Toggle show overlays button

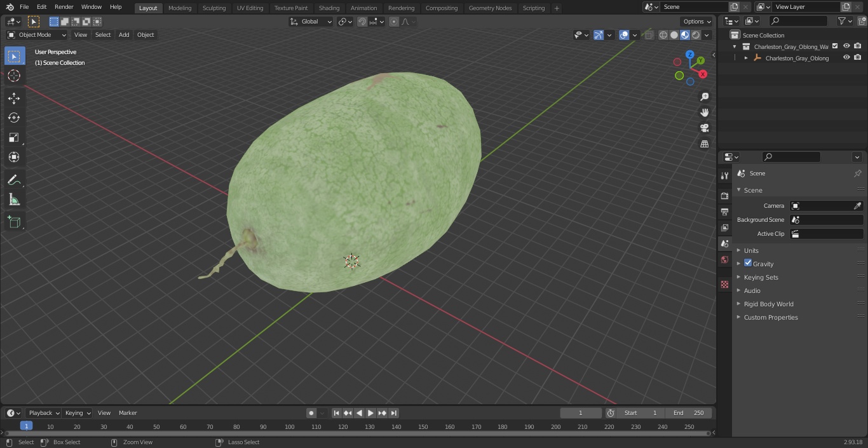tap(624, 35)
